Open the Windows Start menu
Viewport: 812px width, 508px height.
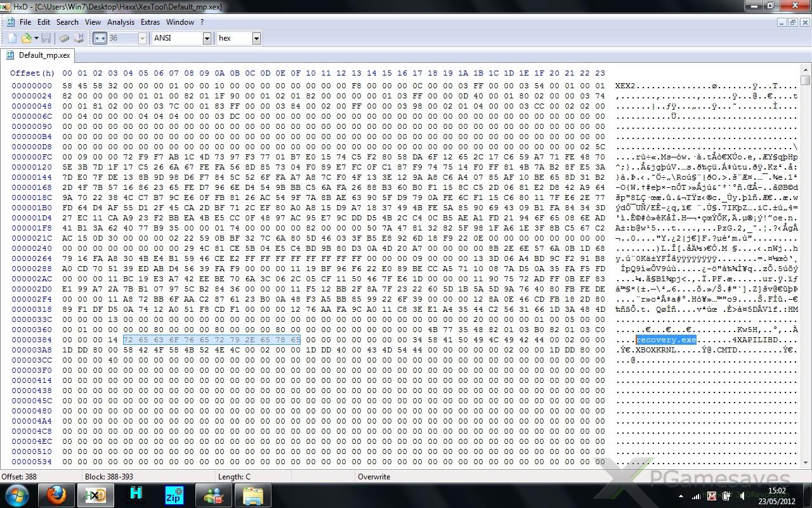[17, 495]
